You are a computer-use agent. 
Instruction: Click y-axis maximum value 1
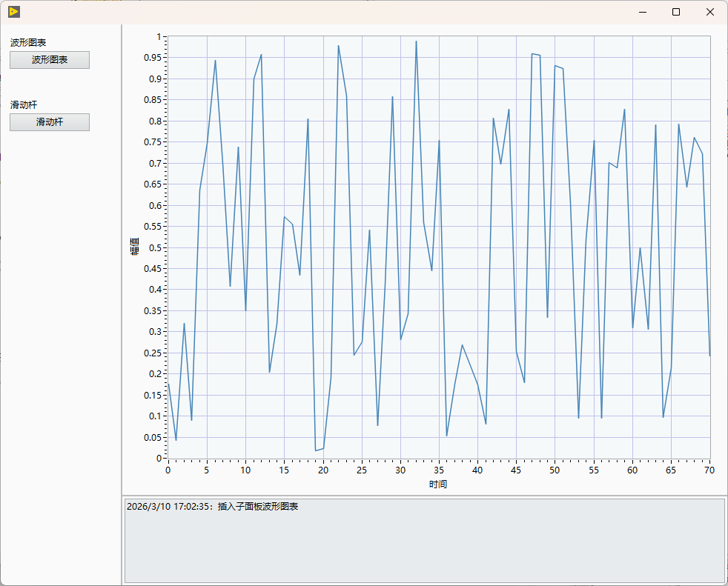coord(159,36)
